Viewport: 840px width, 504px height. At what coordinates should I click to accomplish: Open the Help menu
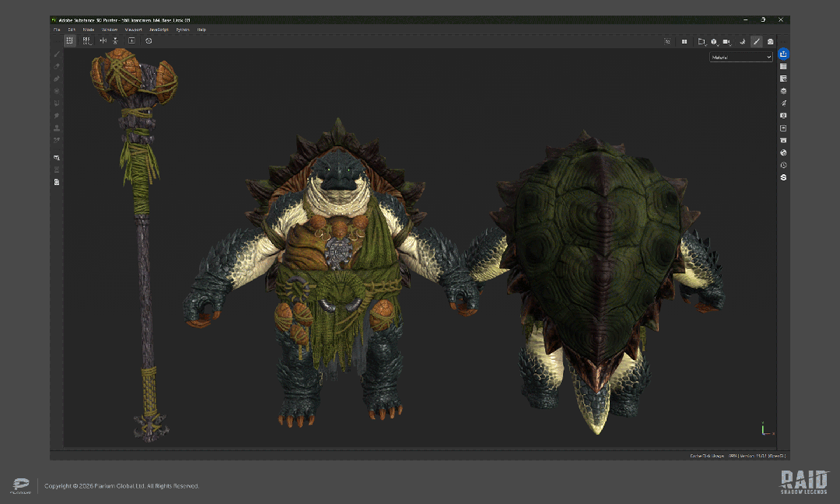[201, 30]
